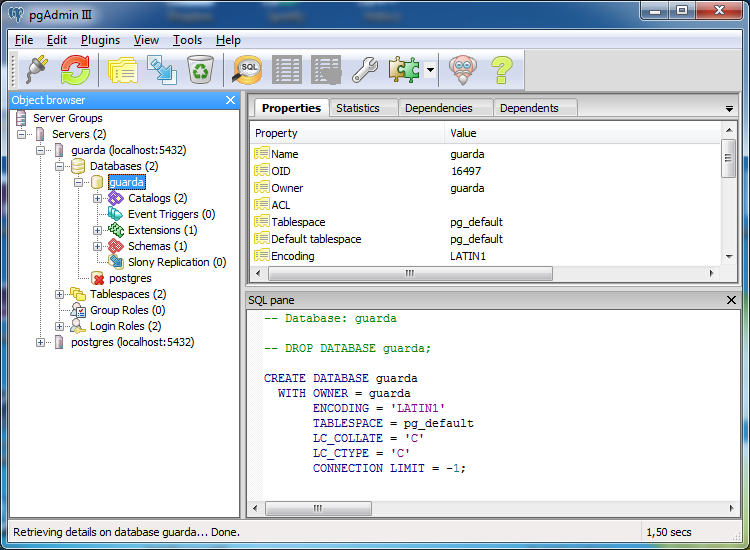The width and height of the screenshot is (750, 550).
Task: Open the Tools menu
Action: (x=187, y=40)
